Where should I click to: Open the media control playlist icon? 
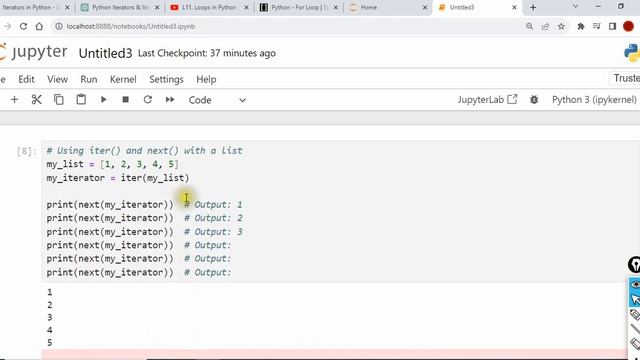(x=597, y=26)
